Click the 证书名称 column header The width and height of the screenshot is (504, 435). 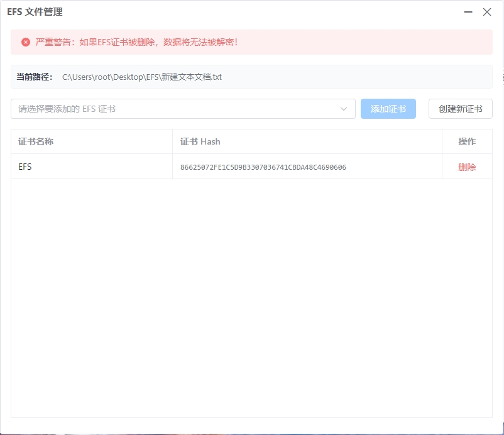pos(92,141)
